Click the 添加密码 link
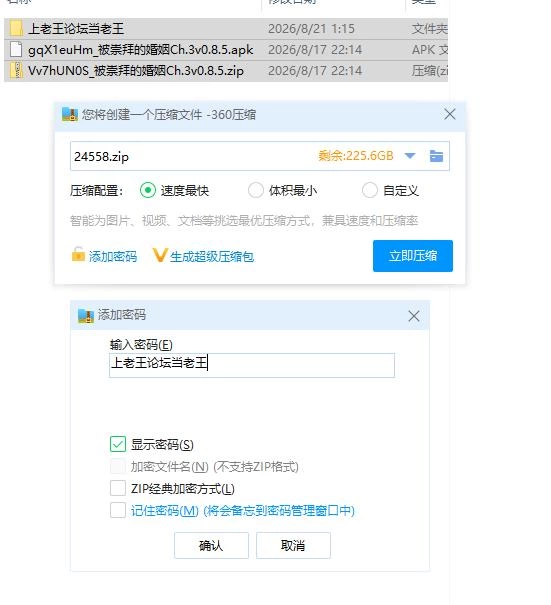The height and width of the screenshot is (605, 551). tap(113, 256)
